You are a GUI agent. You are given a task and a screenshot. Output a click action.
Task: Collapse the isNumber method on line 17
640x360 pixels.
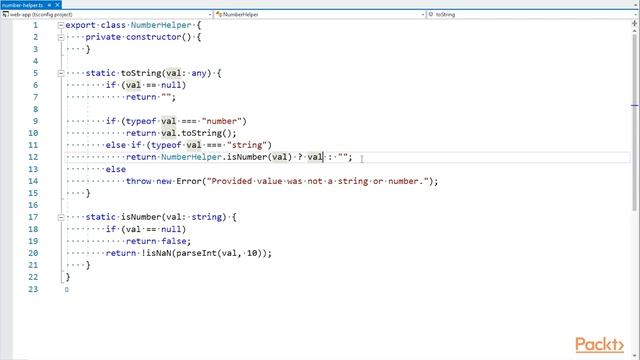pyautogui.click(x=61, y=218)
